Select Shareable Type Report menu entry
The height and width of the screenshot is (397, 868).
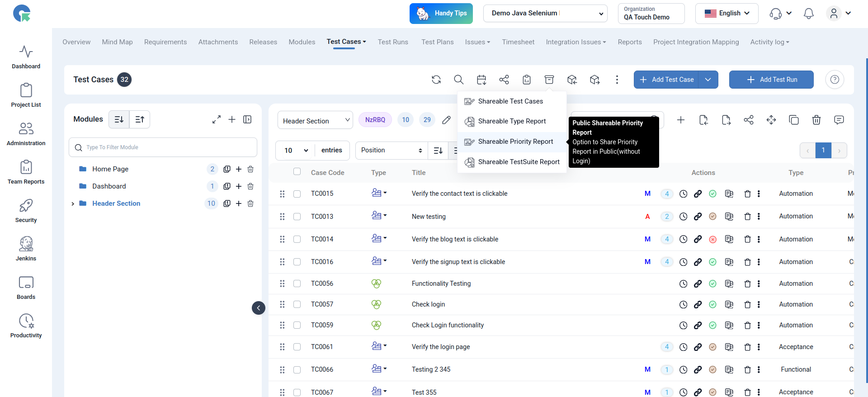[x=512, y=121]
